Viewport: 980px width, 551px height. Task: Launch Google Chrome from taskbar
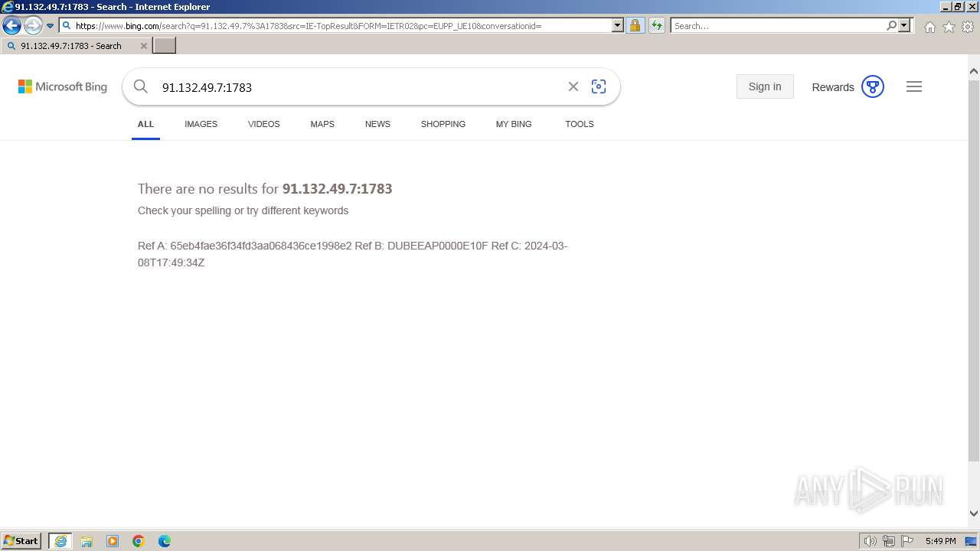click(x=139, y=541)
